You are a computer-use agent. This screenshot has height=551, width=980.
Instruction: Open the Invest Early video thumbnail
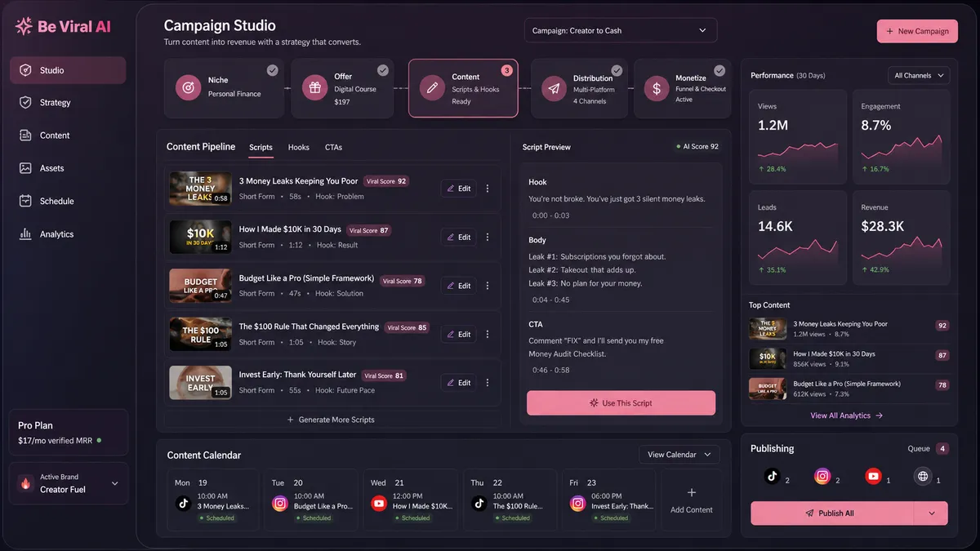coord(200,383)
